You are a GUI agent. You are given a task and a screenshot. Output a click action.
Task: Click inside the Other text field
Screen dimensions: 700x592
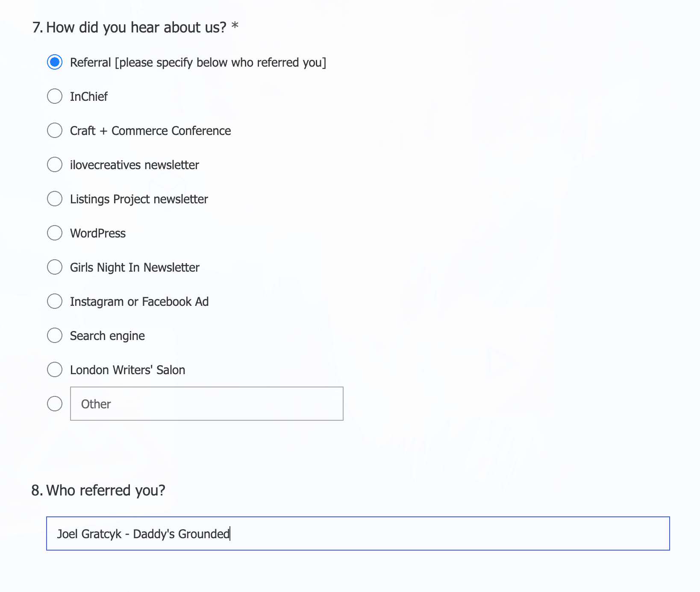click(206, 404)
